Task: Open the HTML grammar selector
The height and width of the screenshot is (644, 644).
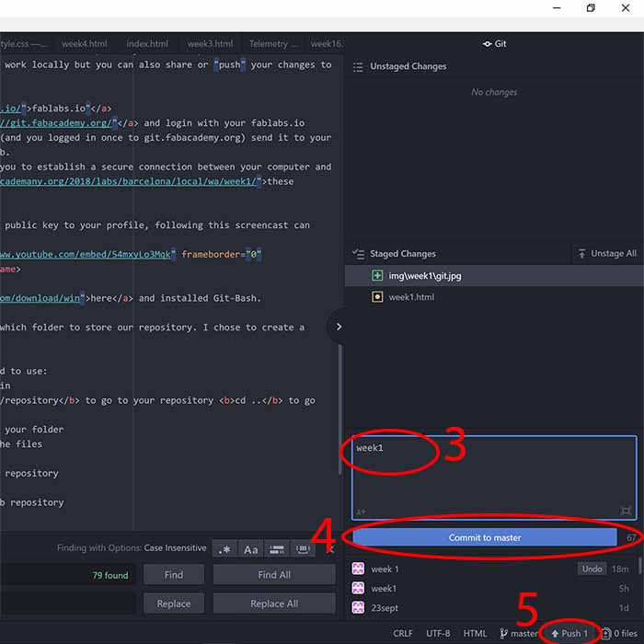Action: [475, 633]
